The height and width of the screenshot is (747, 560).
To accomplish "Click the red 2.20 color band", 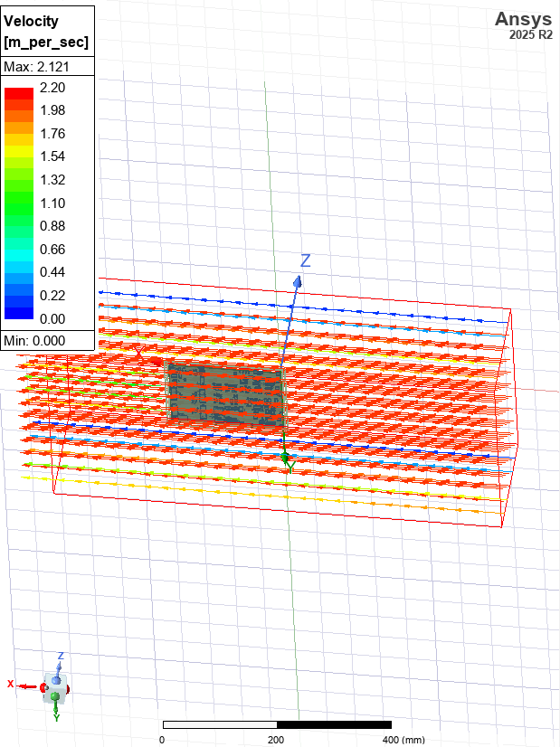I will point(19,93).
